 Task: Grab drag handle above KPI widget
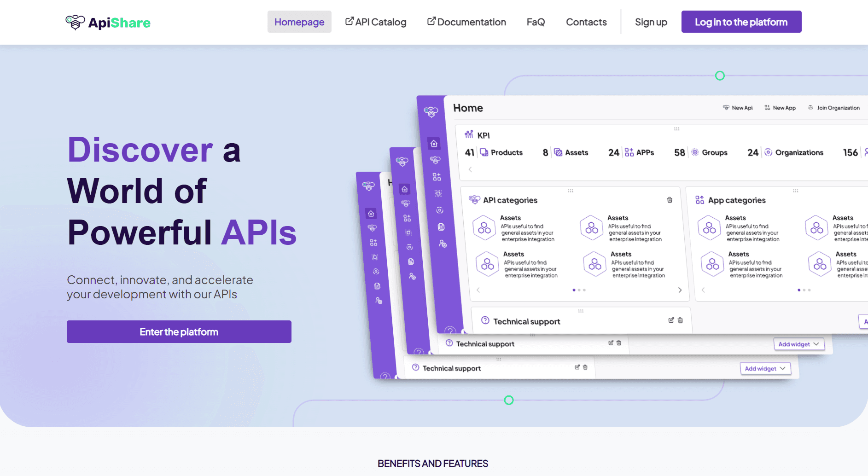click(676, 129)
